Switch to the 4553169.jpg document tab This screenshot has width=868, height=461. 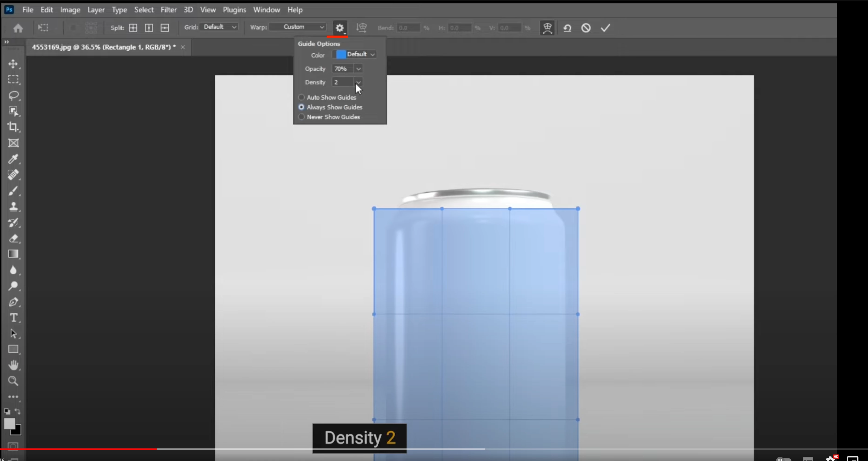pyautogui.click(x=104, y=47)
